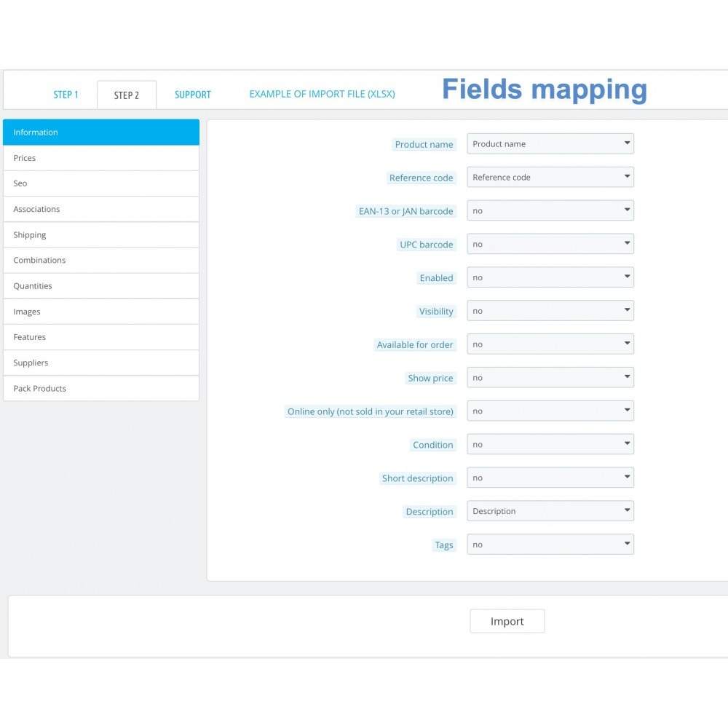
Task: Click the Reference code field label
Action: coord(421,178)
